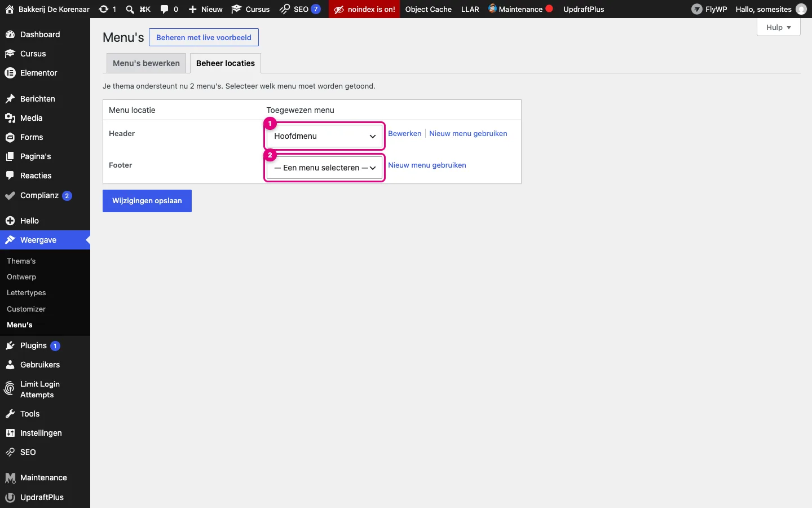Click the Hello plus-circle icon in sidebar
This screenshot has width=812, height=508.
pos(10,221)
